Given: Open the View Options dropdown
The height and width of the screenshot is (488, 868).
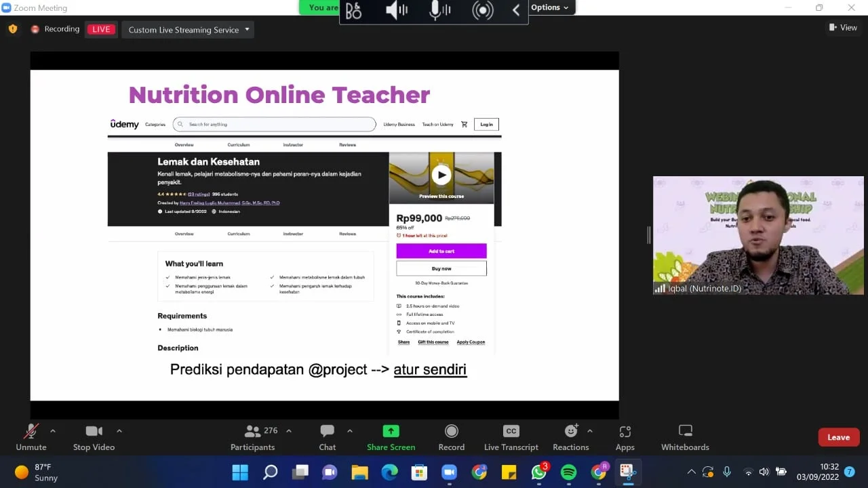Looking at the screenshot, I should (549, 7).
